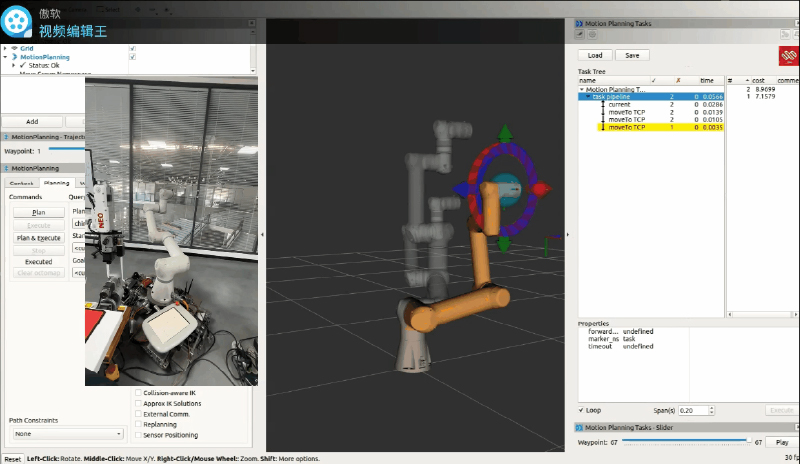The width and height of the screenshot is (800, 464).
Task: Collapse the MotionPlanning display entry
Action: (x=5, y=57)
